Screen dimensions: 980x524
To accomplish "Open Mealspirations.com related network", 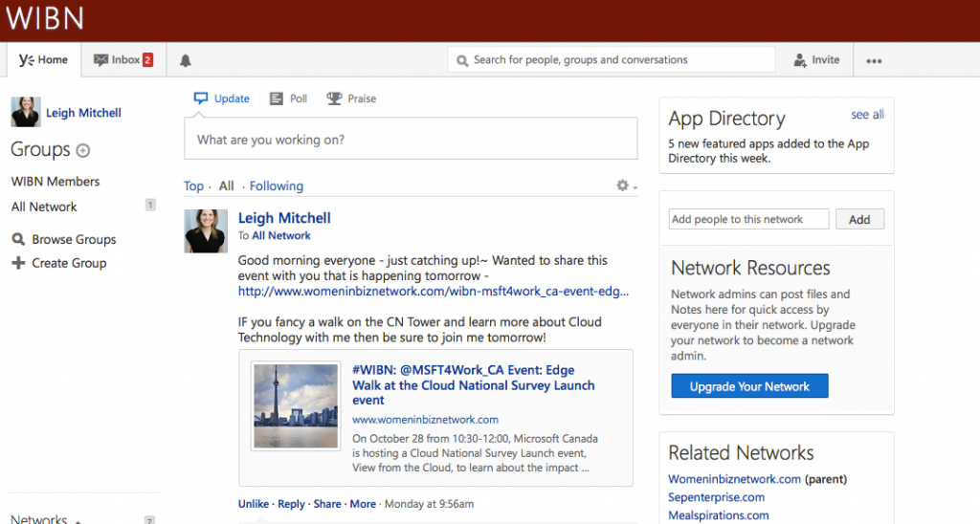I will click(718, 515).
